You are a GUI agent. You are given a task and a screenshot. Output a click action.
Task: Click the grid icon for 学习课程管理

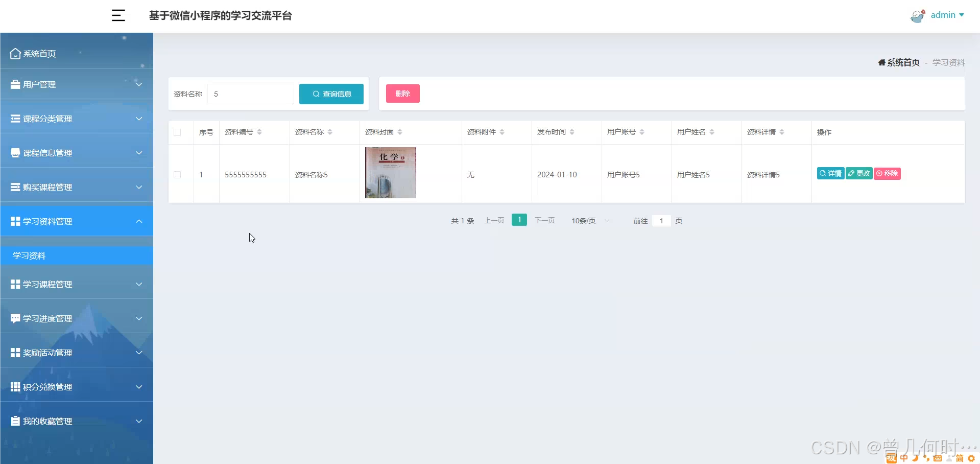[15, 284]
